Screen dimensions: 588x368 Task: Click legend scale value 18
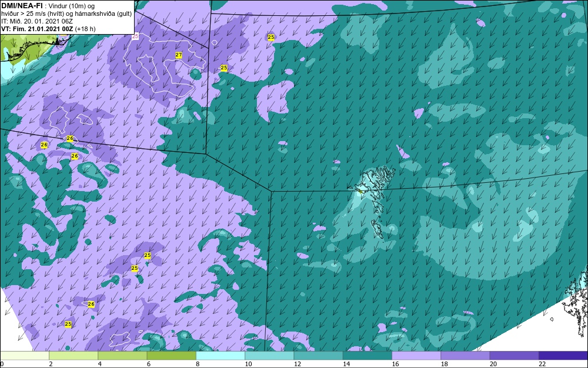[445, 364]
